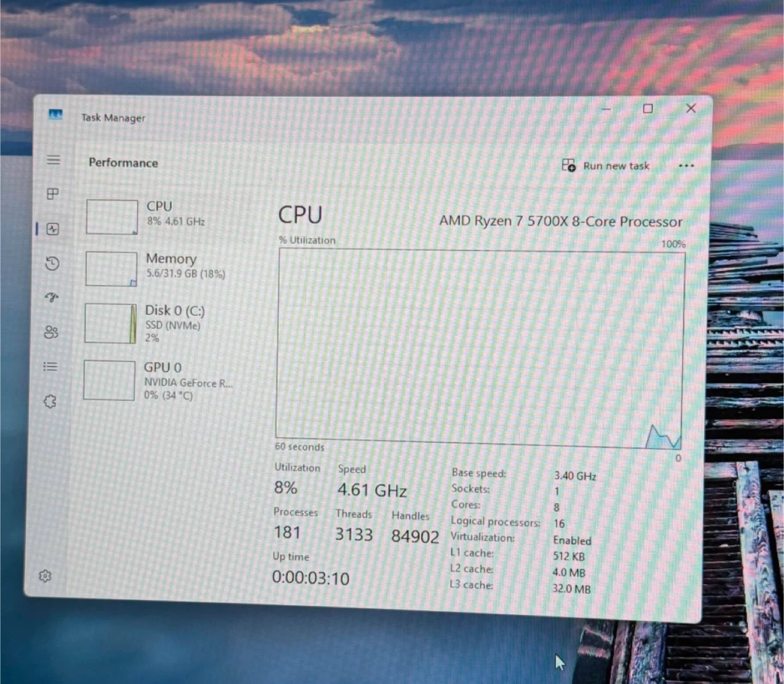This screenshot has height=684, width=784.
Task: Open the Details page icon
Action: click(51, 367)
